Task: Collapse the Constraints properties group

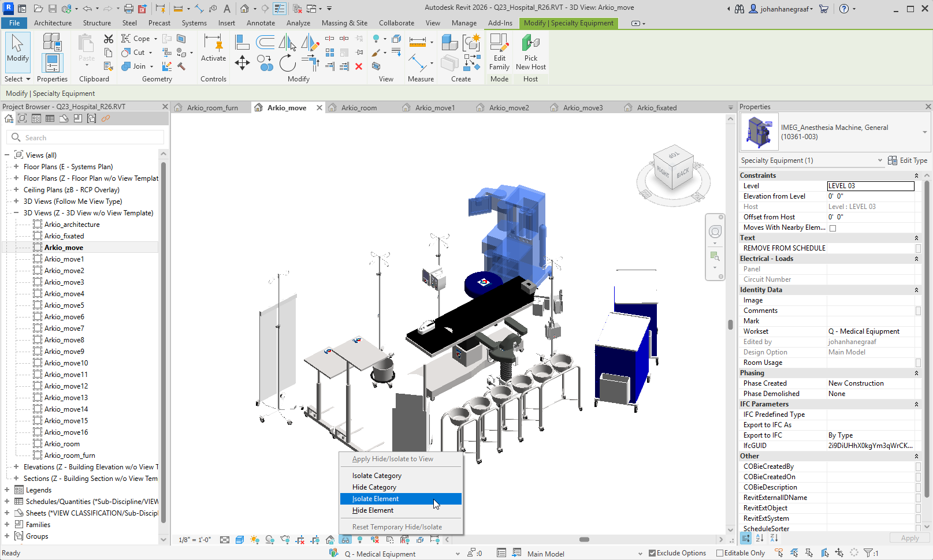Action: tap(916, 176)
